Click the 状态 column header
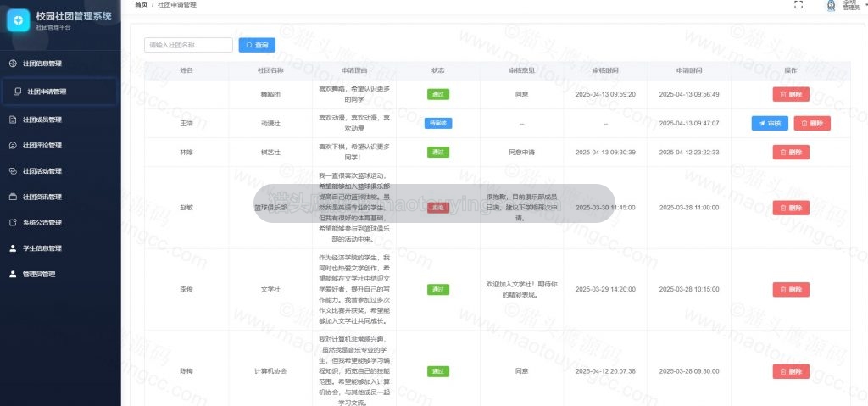This screenshot has height=406, width=868. tap(438, 71)
